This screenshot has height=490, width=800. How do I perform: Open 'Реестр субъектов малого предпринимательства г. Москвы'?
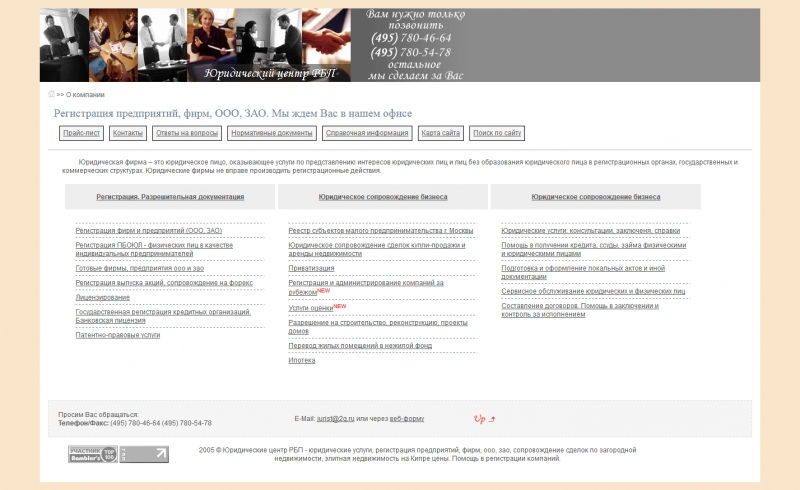click(381, 231)
